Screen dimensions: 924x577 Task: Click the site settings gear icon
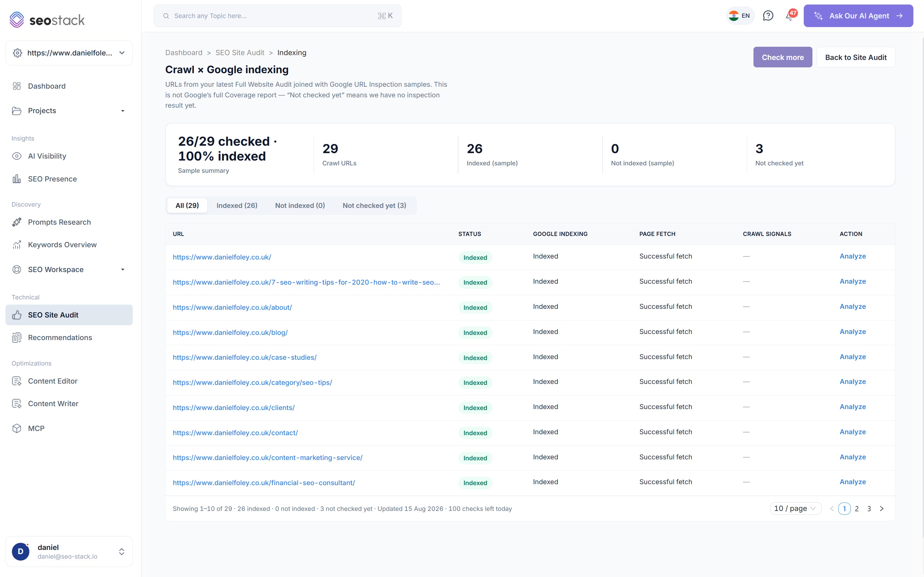(17, 53)
